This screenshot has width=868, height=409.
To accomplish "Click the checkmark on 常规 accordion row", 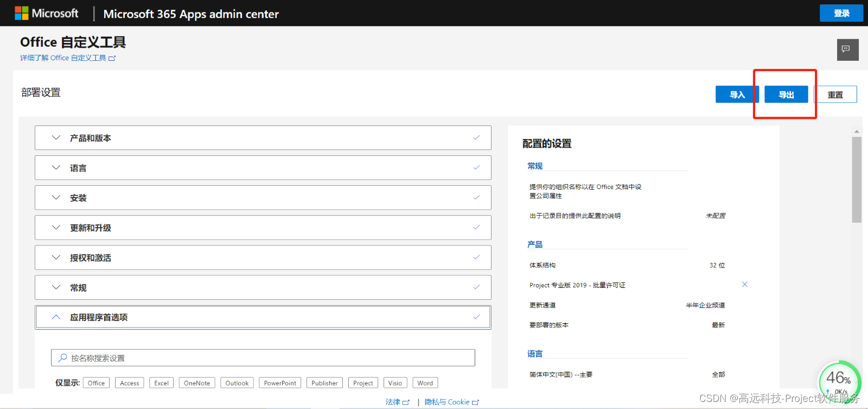I will (x=476, y=287).
